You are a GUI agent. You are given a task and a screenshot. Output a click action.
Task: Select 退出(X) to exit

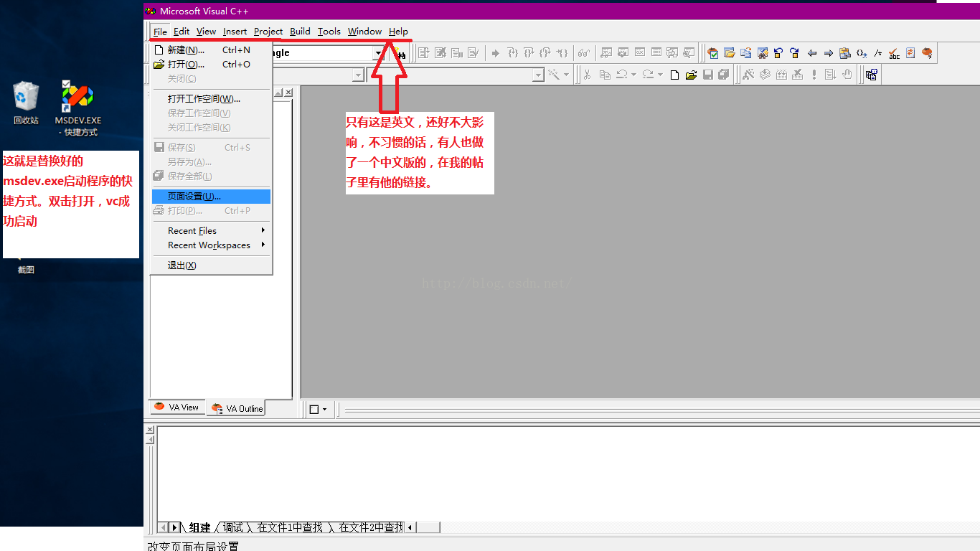(x=210, y=265)
